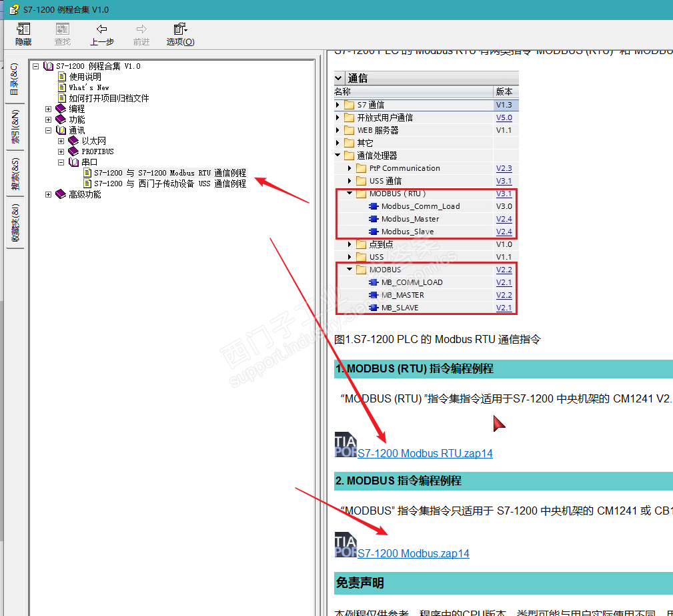Expand the 功能 tree node
The image size is (673, 616).
click(49, 120)
